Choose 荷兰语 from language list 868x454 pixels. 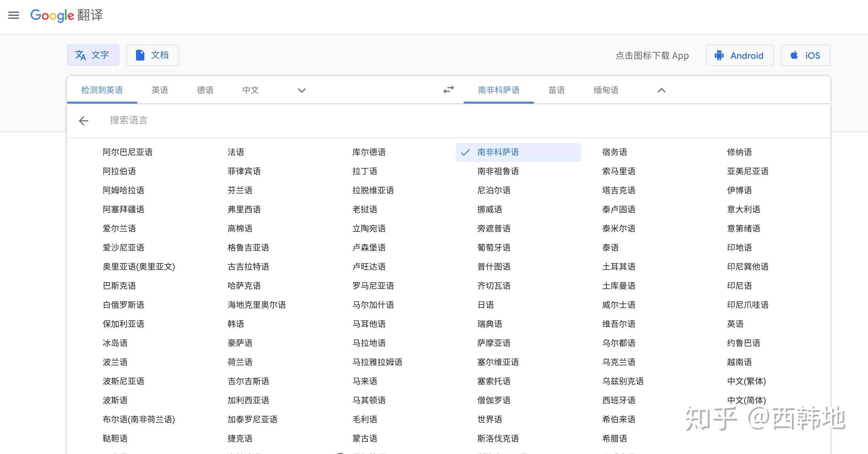[x=240, y=362]
